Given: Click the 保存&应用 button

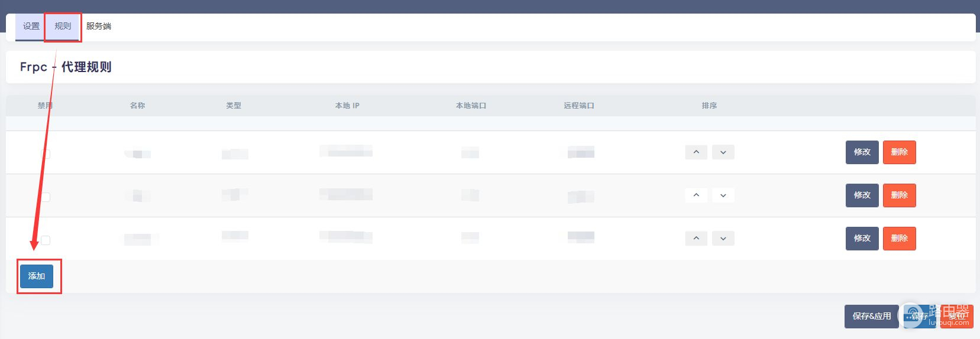Looking at the screenshot, I should 872,317.
